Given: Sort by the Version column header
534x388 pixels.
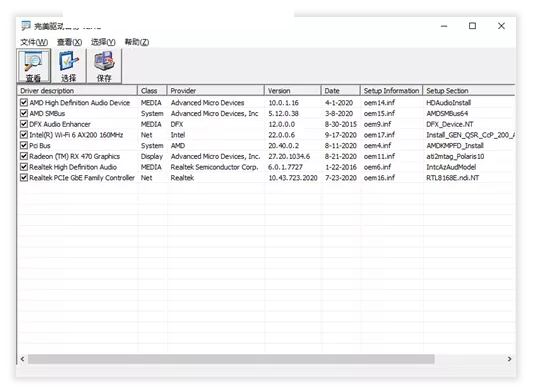Looking at the screenshot, I should pos(293,91).
